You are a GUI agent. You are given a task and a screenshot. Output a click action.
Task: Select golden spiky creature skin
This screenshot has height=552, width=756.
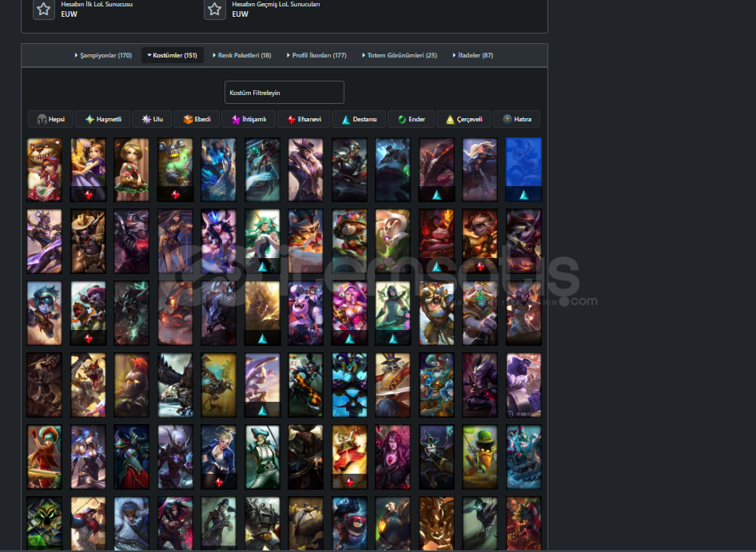(x=436, y=524)
